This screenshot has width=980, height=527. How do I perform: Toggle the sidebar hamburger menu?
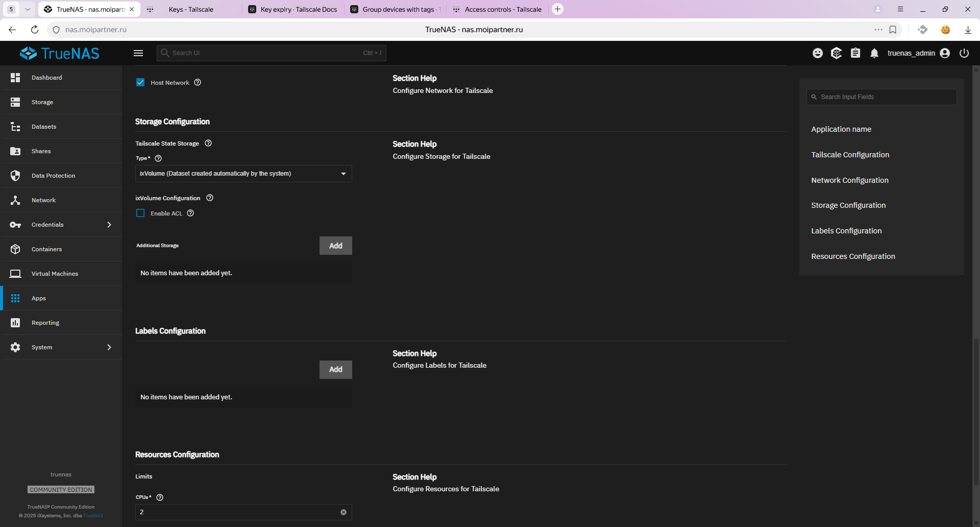coord(138,53)
